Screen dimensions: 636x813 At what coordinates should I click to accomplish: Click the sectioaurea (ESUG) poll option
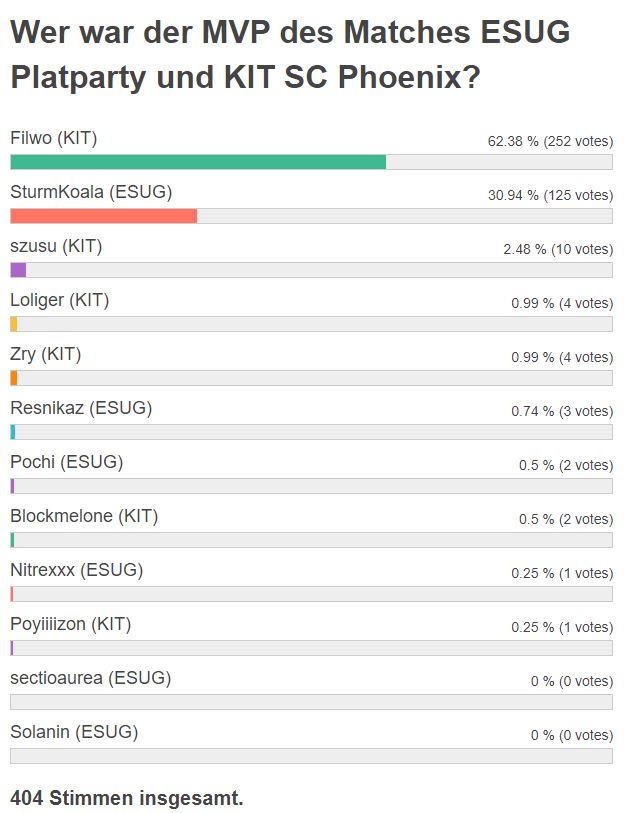(x=91, y=678)
